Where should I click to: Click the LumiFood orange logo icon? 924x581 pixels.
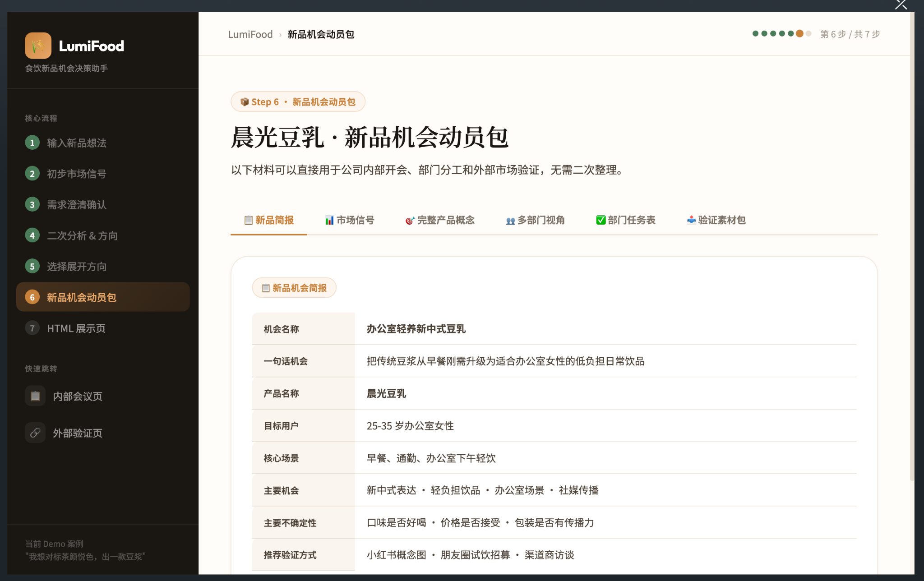(x=38, y=46)
